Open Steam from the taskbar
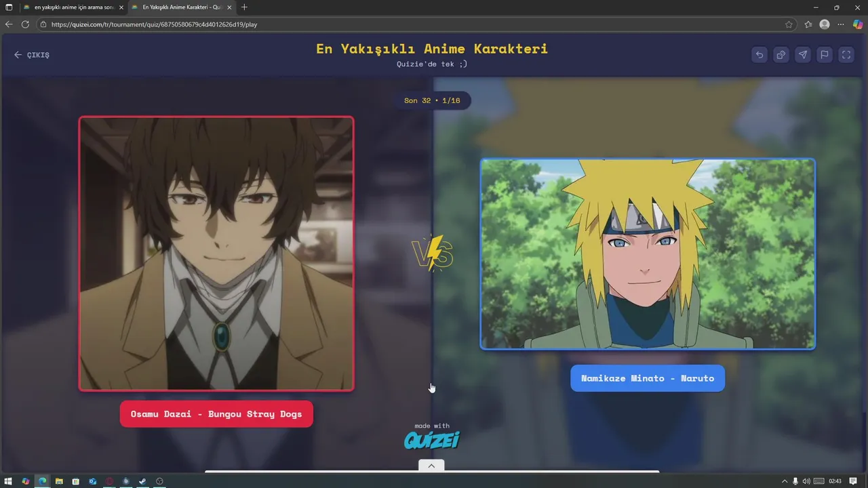 (x=142, y=481)
